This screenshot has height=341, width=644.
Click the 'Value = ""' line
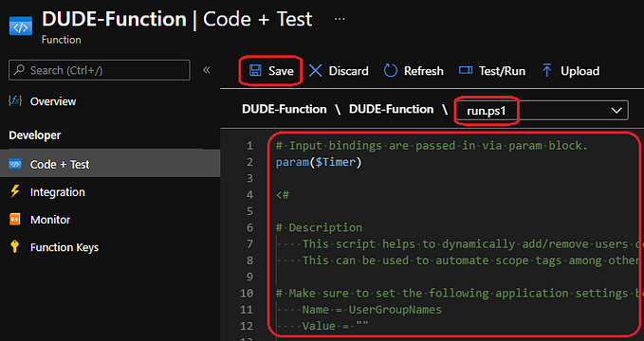[335, 326]
